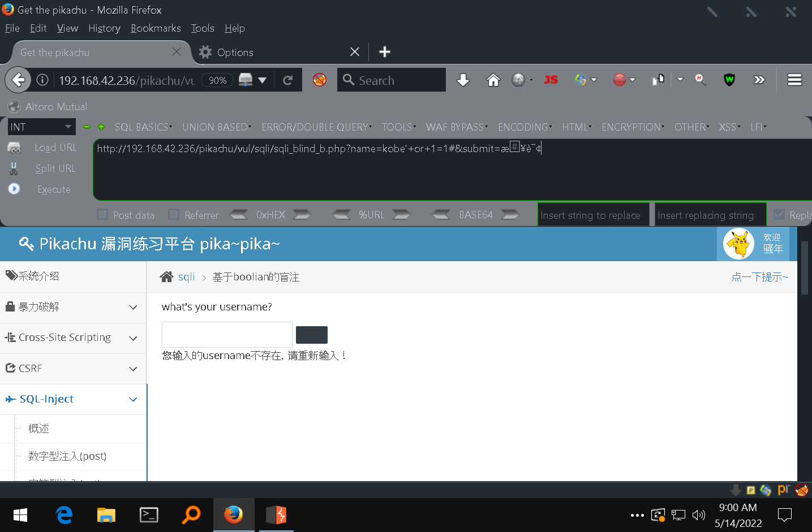Viewport: 812px width, 532px height.
Task: Open the 概述 sidebar item
Action: tap(38, 429)
